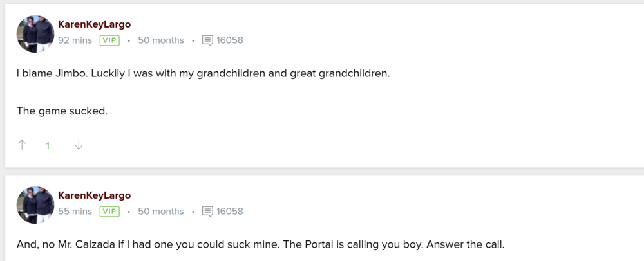Screen dimensions: 644x261
Task: Click the "55 mins" timestamp
Action: pyautogui.click(x=75, y=212)
